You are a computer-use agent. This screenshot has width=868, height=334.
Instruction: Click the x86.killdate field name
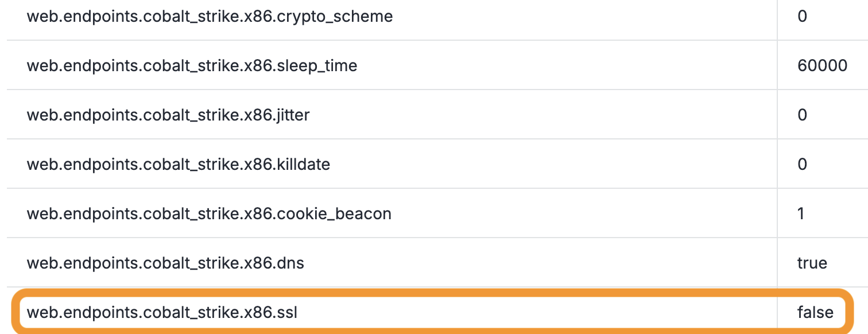pos(179,165)
